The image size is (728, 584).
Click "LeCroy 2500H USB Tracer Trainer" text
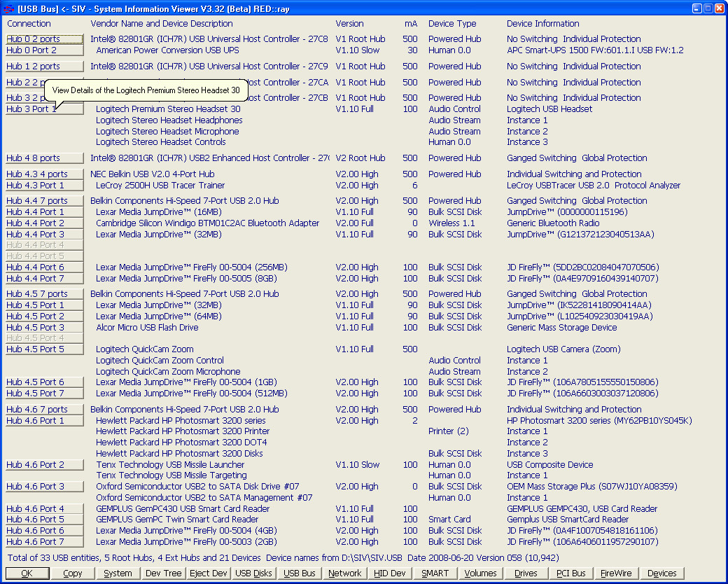pyautogui.click(x=160, y=186)
